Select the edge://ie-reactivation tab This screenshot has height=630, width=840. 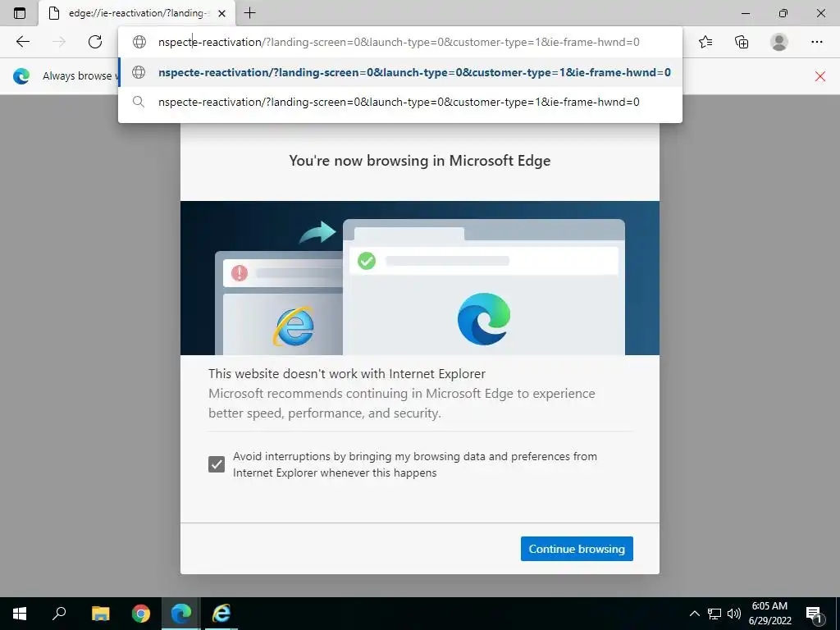coord(137,13)
